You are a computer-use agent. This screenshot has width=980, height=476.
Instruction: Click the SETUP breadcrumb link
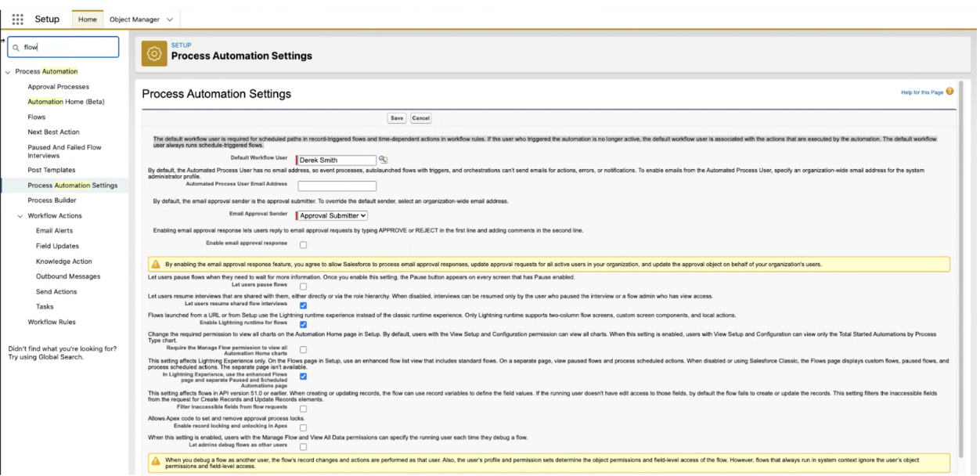pyautogui.click(x=181, y=45)
